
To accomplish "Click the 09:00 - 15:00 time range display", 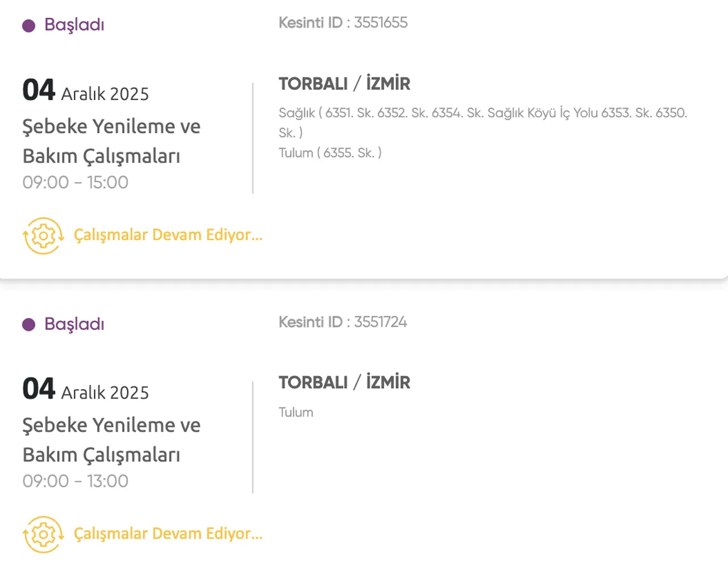I will (75, 182).
